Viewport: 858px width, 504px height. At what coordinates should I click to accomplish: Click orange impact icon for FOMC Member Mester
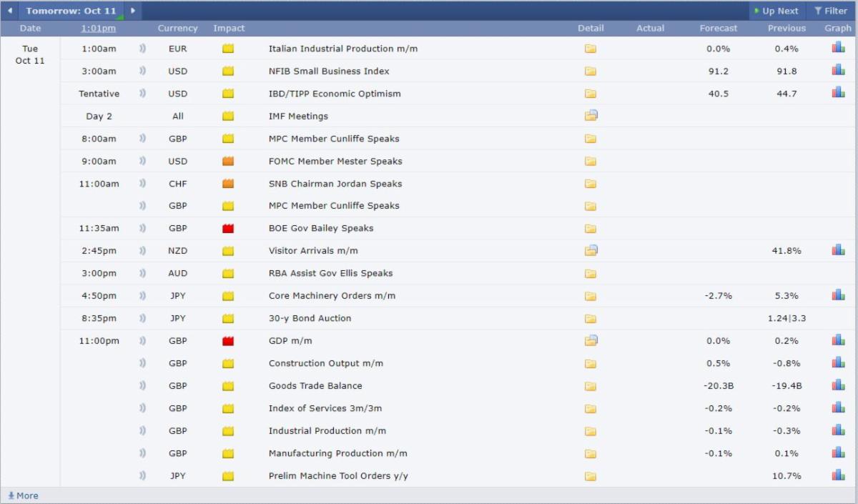228,162
